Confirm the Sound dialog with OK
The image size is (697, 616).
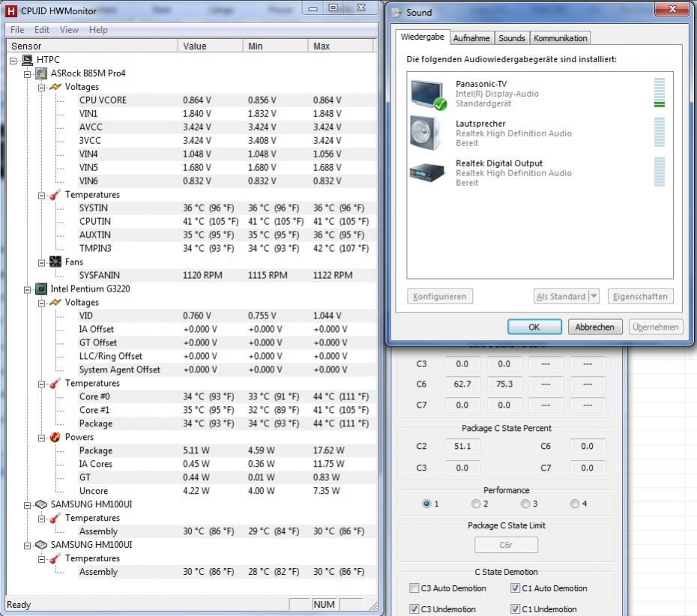click(x=534, y=327)
